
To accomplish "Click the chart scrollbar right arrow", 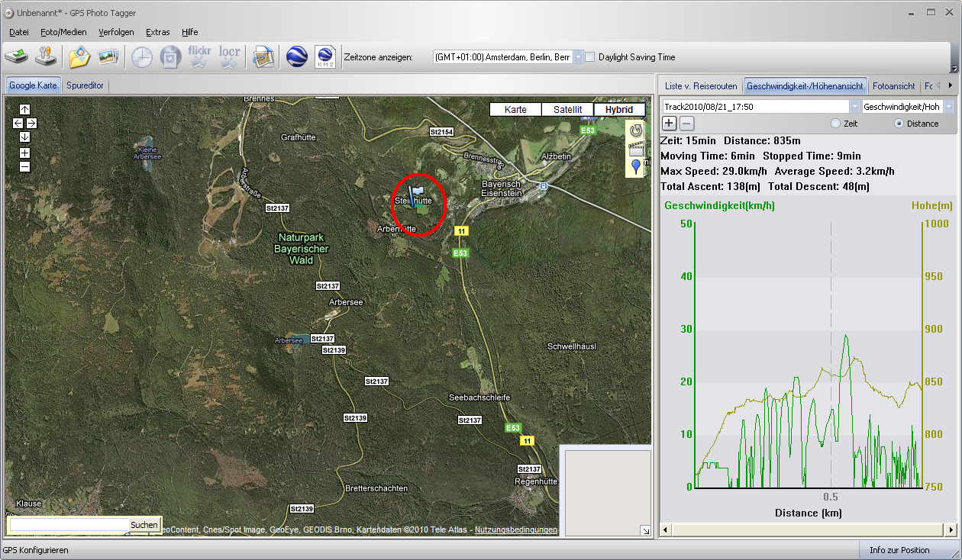I will pyautogui.click(x=951, y=529).
